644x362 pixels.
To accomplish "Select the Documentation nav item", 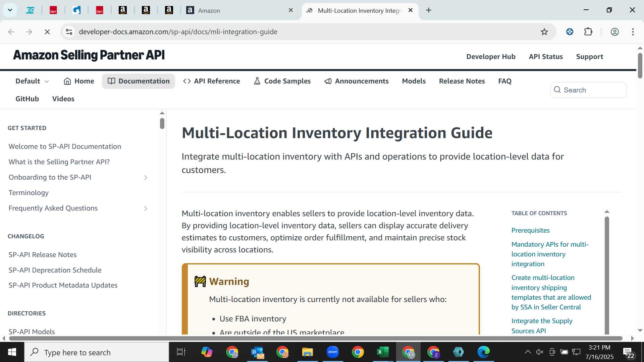I will click(139, 81).
